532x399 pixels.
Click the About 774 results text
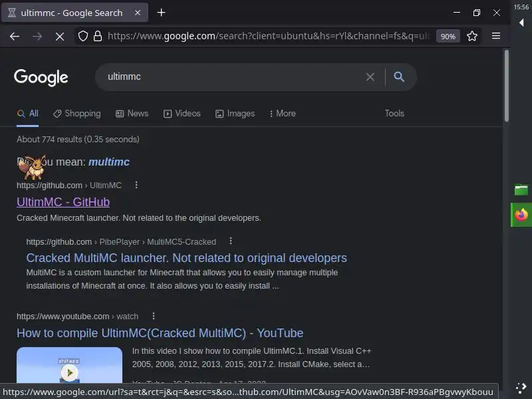click(x=78, y=140)
